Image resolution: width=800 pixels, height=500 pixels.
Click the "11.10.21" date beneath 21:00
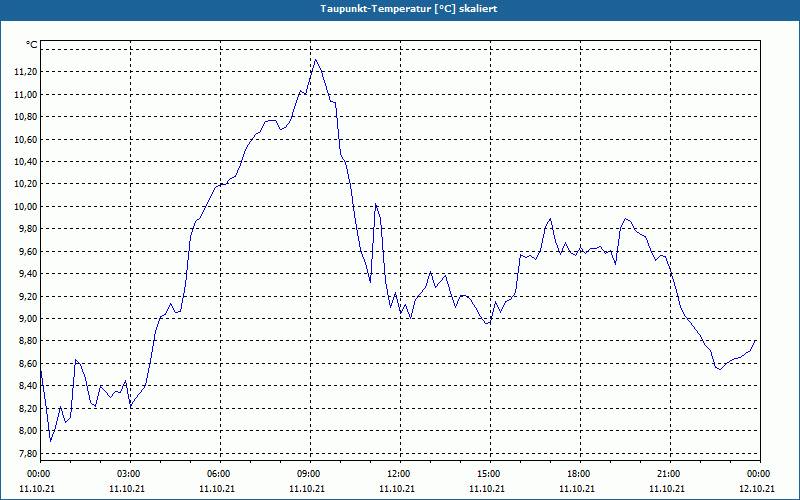pos(667,489)
